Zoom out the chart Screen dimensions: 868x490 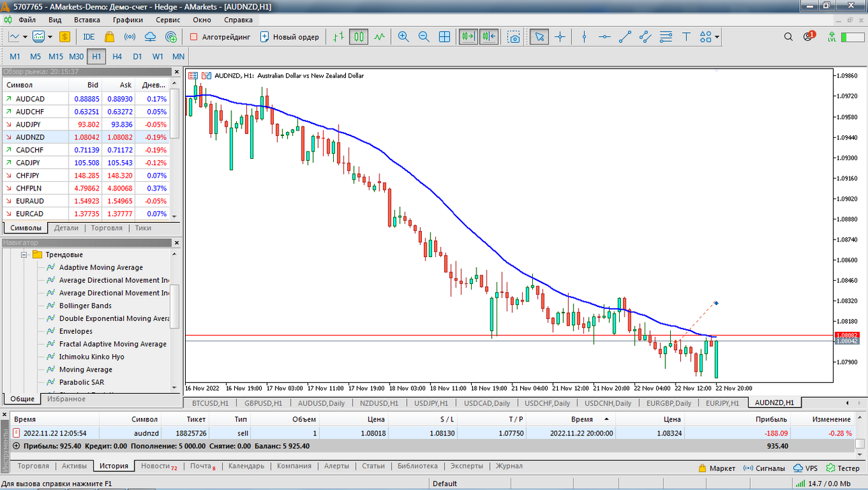[x=424, y=36]
